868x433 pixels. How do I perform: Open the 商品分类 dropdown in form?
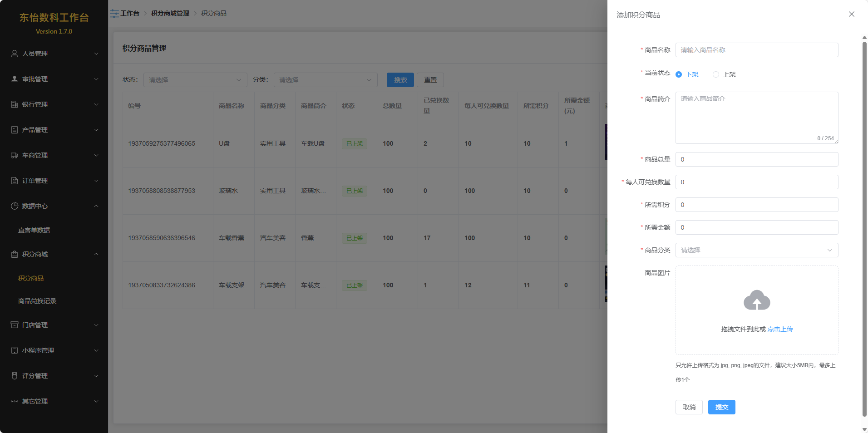click(757, 250)
